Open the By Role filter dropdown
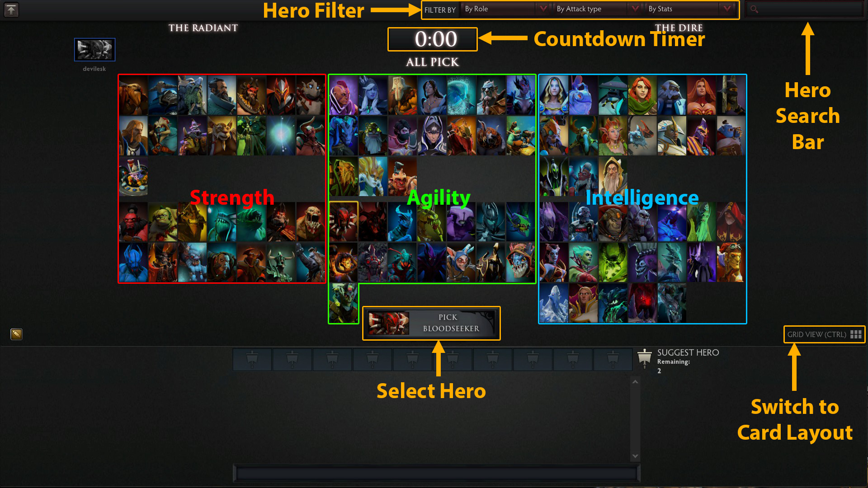Viewport: 868px width, 488px height. (x=504, y=9)
